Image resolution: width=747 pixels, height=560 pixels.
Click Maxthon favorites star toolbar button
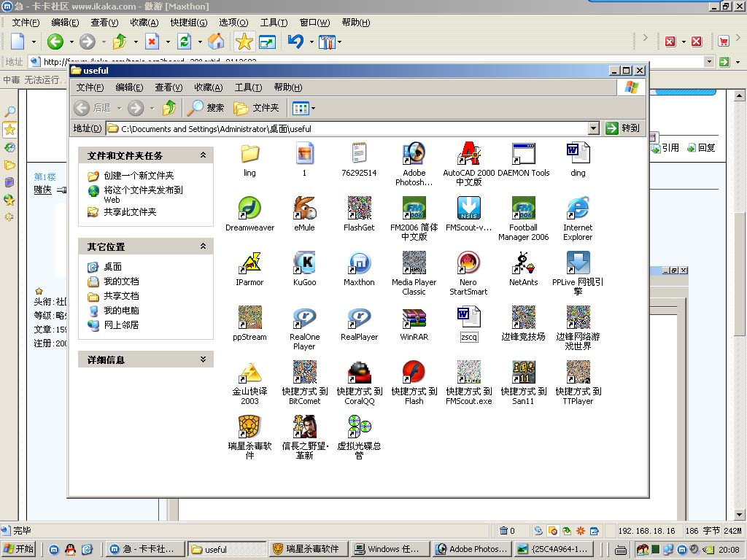coord(244,42)
